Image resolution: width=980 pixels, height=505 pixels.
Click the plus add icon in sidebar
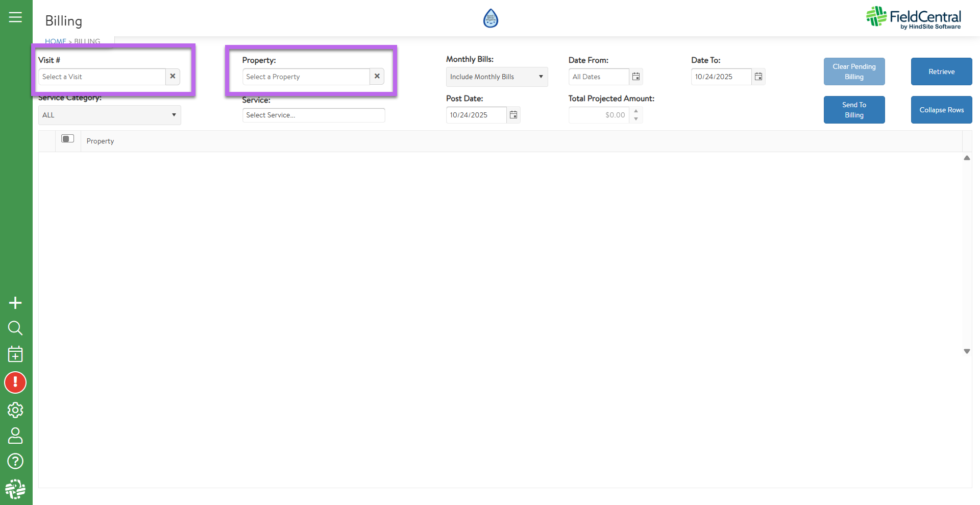tap(15, 303)
